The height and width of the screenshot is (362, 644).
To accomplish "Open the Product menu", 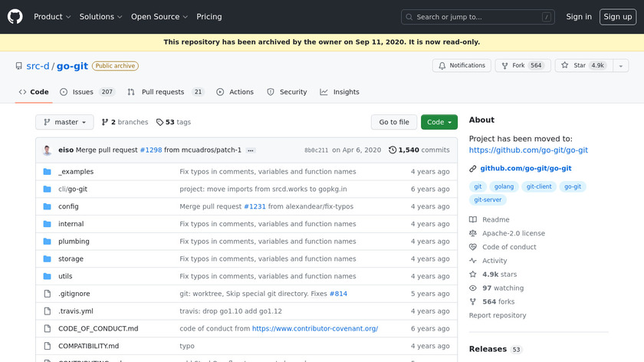I will click(52, 16).
